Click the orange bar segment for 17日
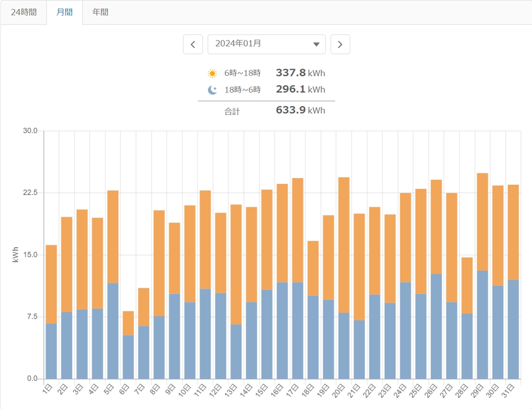Image resolution: width=532 pixels, height=409 pixels. click(x=297, y=230)
